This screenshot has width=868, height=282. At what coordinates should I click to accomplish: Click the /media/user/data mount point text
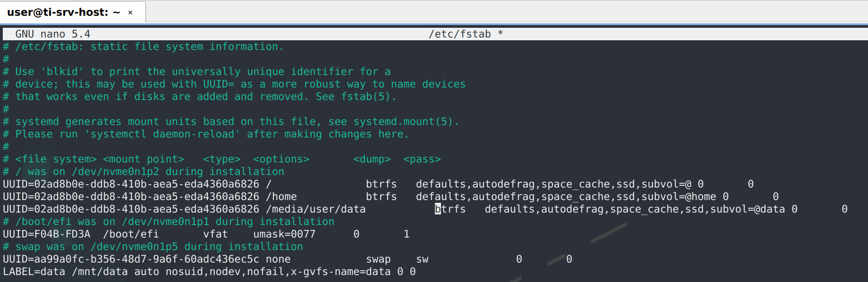[315, 209]
